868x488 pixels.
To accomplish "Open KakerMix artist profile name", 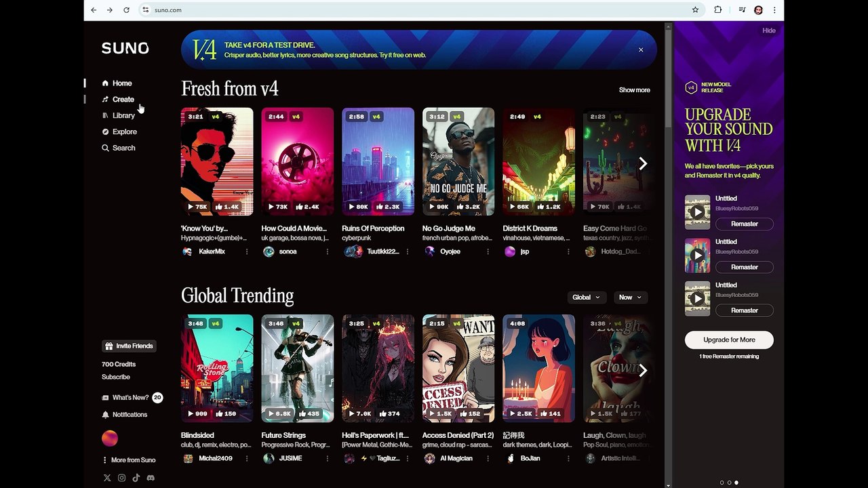I will click(212, 251).
